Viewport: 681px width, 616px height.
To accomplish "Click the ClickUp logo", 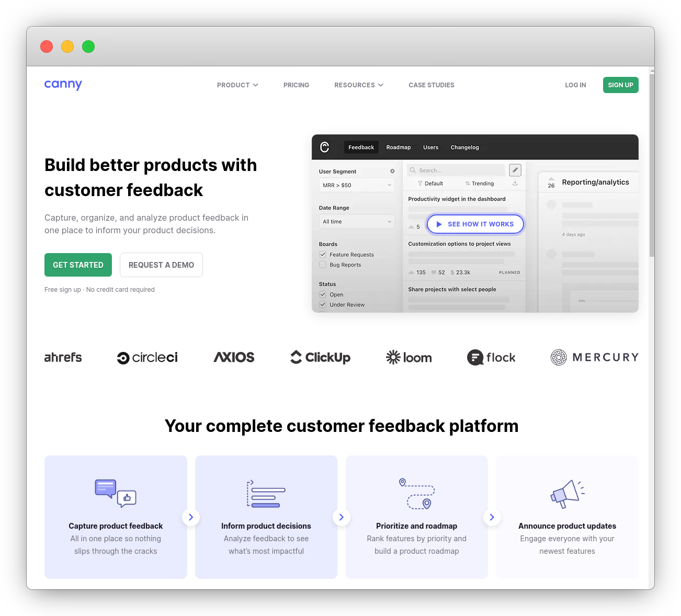I will [320, 357].
